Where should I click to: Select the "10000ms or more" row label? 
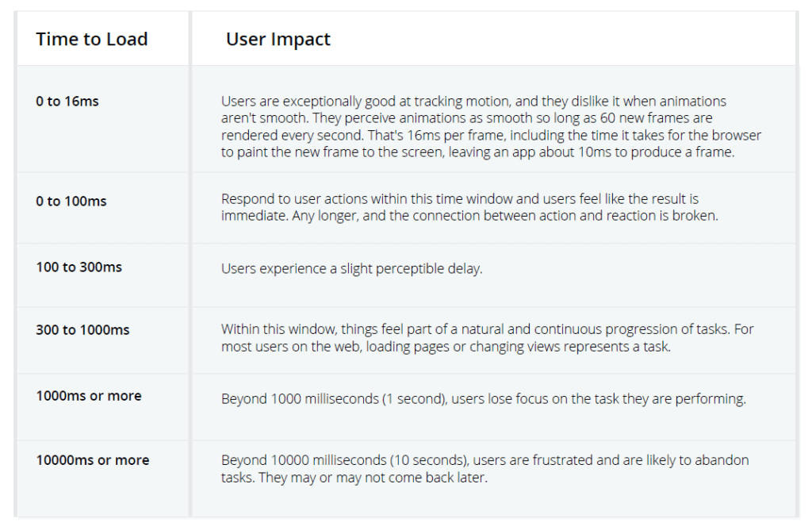pyautogui.click(x=92, y=460)
